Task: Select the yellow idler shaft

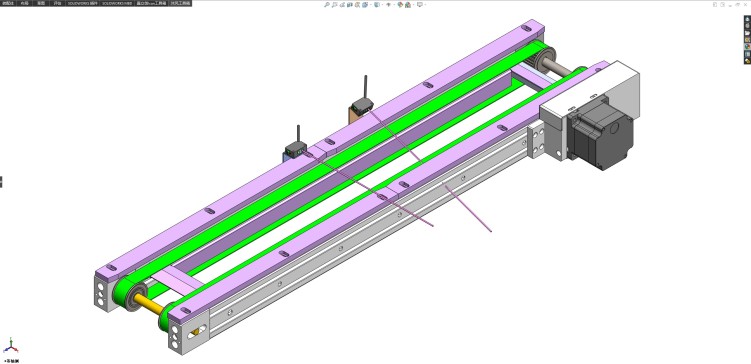Action: click(147, 304)
